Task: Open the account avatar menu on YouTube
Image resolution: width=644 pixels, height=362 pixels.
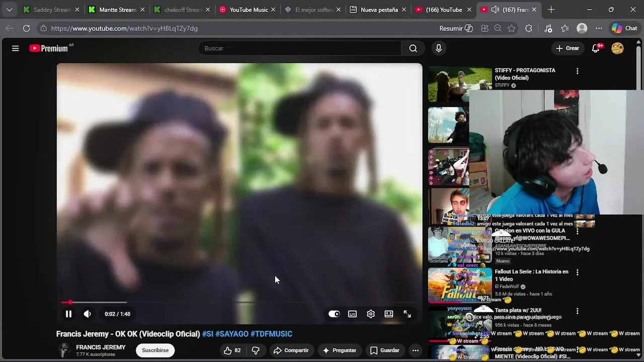Action: (x=617, y=48)
